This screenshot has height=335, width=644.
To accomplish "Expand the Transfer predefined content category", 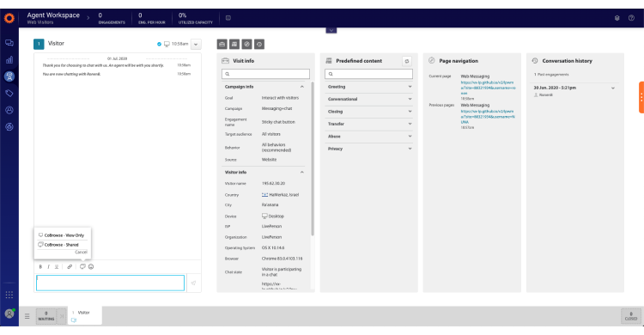I will click(369, 124).
